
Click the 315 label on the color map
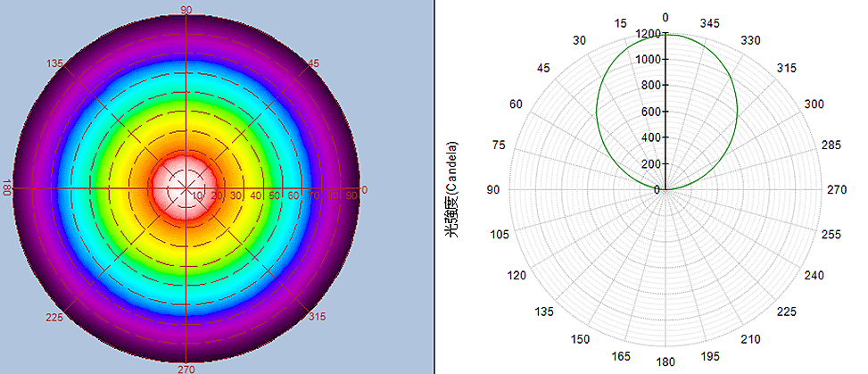[317, 318]
